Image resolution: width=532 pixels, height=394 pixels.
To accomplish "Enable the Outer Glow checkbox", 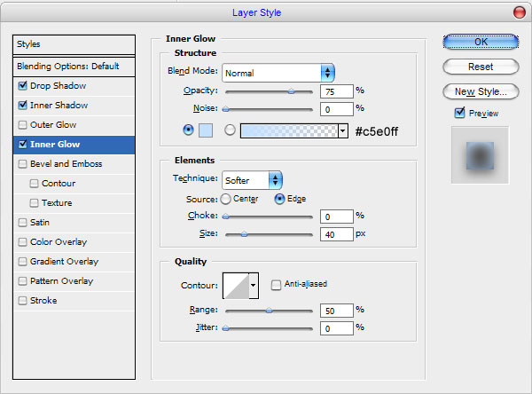I will 22,125.
